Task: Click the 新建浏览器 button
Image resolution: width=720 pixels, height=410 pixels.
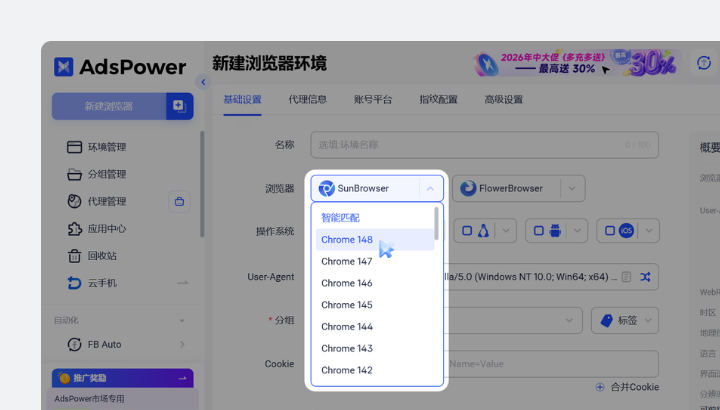Action: pos(109,106)
